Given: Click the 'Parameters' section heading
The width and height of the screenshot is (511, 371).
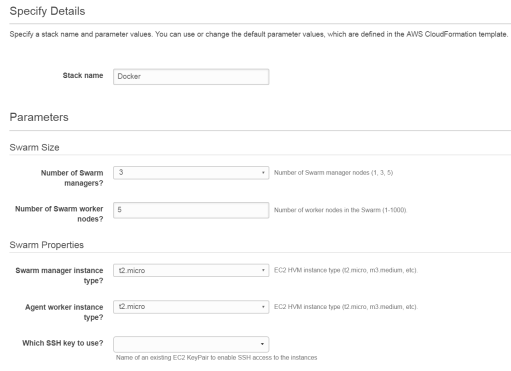Looking at the screenshot, I should [39, 117].
